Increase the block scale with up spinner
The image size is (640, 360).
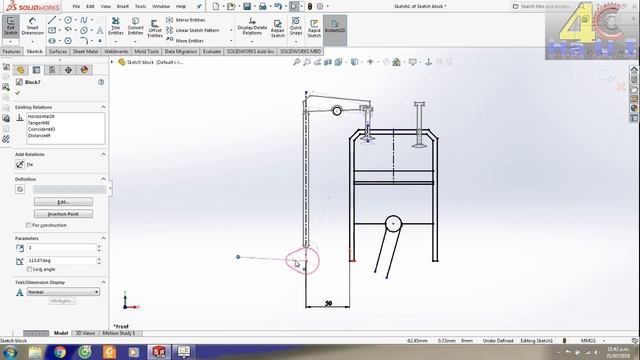click(x=99, y=246)
